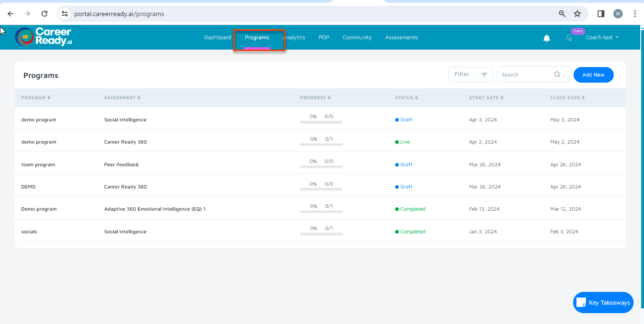The image size is (644, 324).
Task: Click the notification bell icon
Action: coord(547,38)
